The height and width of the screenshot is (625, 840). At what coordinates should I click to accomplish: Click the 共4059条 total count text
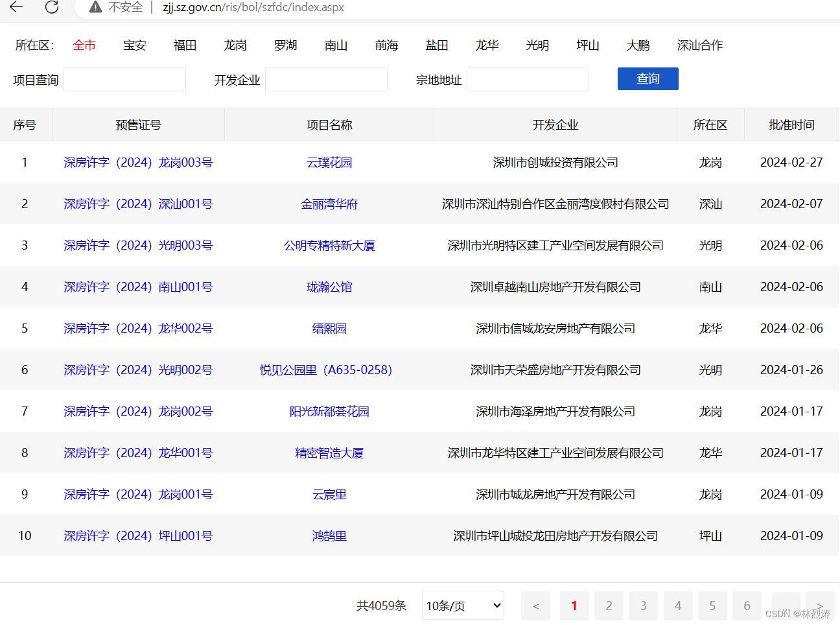click(x=381, y=606)
